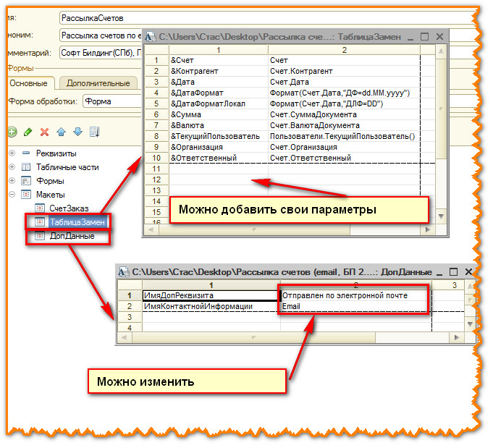The width and height of the screenshot is (493, 448).
Task: Click ТаблицаЗамен window document icon
Action: (151, 37)
